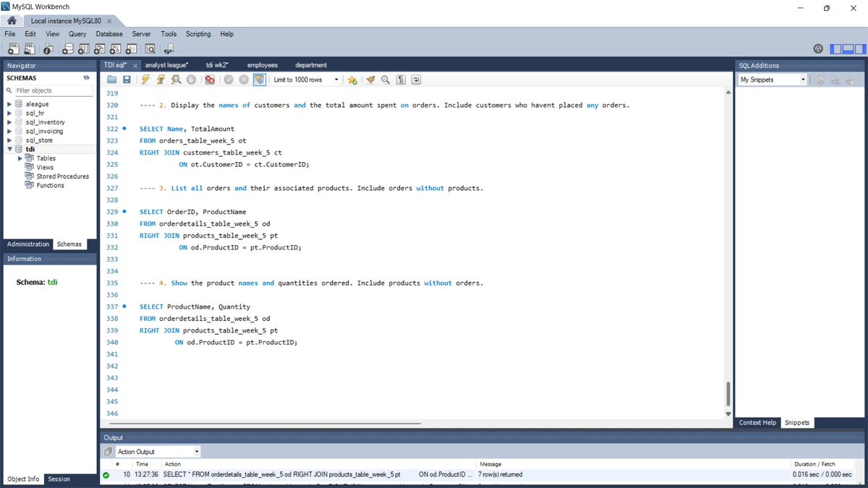The image size is (868, 488).
Task: Expand the aleague schema
Action: (9, 104)
